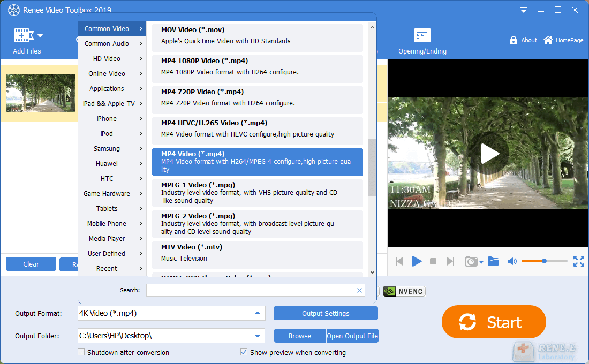Image resolution: width=589 pixels, height=364 pixels.
Task: Open the Output Folder dropdown
Action: tap(258, 336)
